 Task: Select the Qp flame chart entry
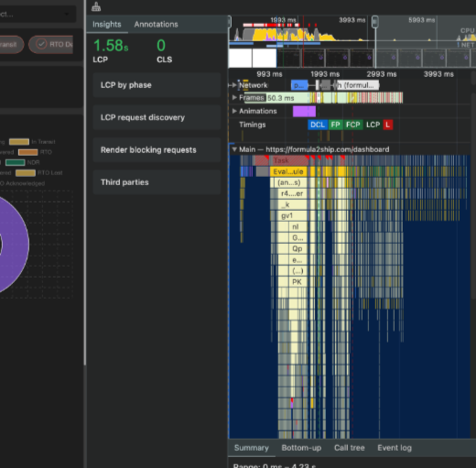pos(297,248)
